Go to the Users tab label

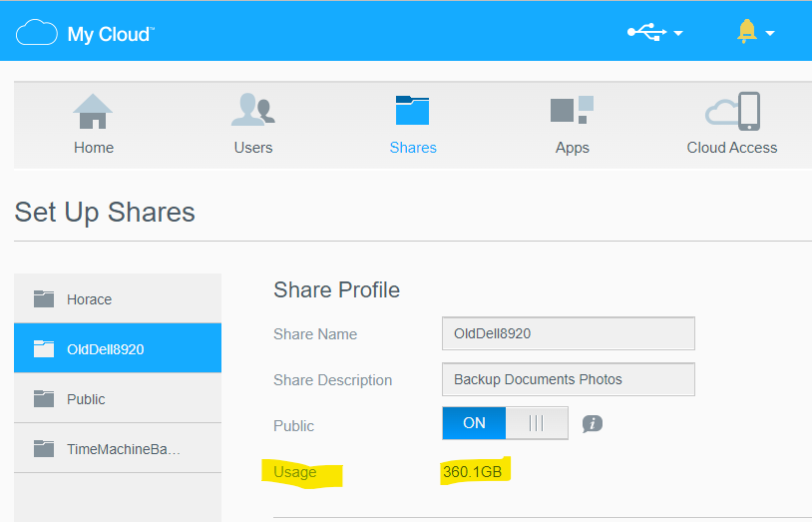(253, 148)
